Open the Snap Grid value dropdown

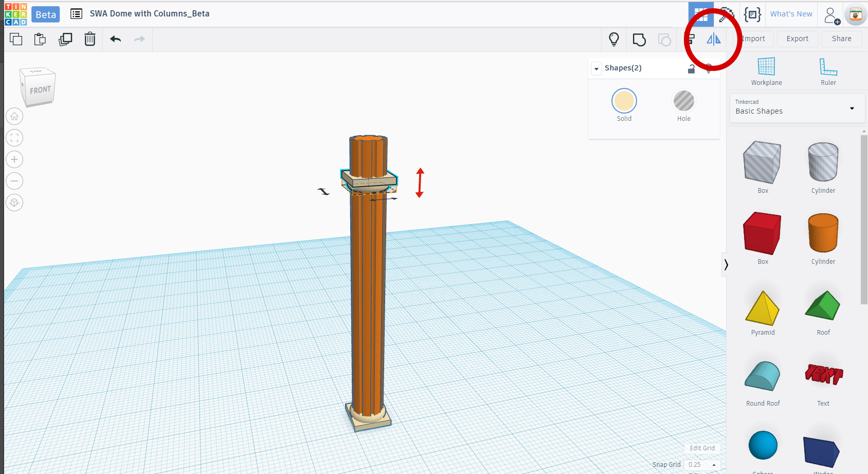click(702, 465)
